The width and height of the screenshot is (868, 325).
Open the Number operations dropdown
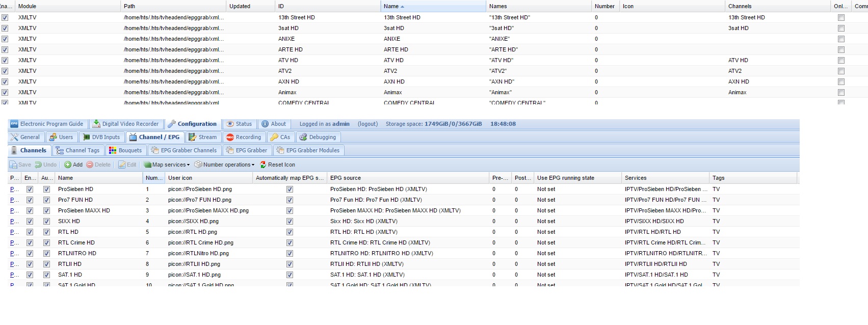pyautogui.click(x=224, y=165)
